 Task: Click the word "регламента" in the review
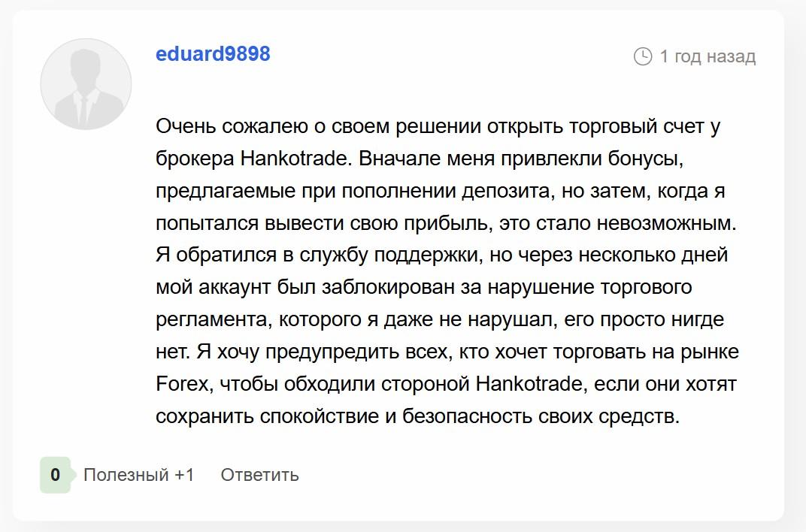(x=213, y=320)
